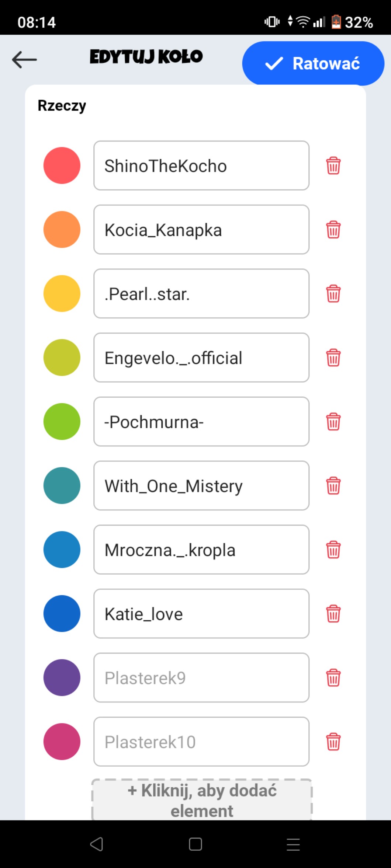The image size is (391, 868).
Task: Delete the Kocia_Kanapka entry
Action: click(333, 230)
